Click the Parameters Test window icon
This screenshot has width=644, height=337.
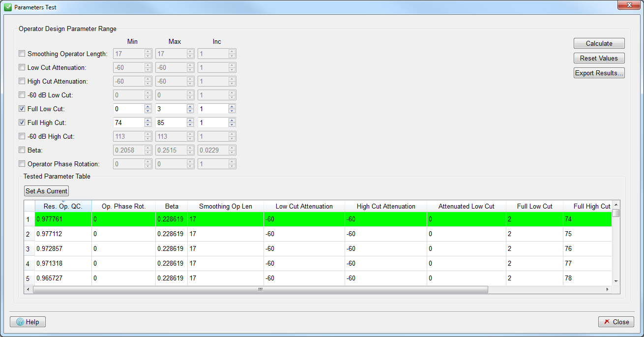[7, 7]
